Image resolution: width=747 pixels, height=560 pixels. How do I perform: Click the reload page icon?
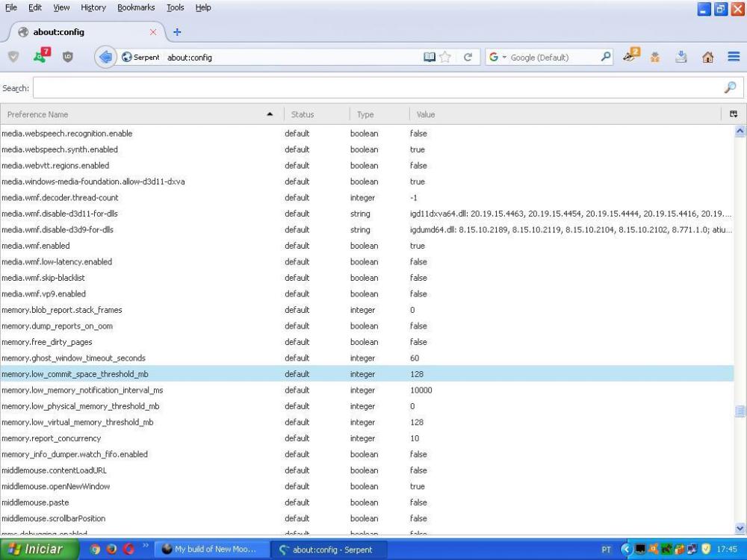pos(468,57)
